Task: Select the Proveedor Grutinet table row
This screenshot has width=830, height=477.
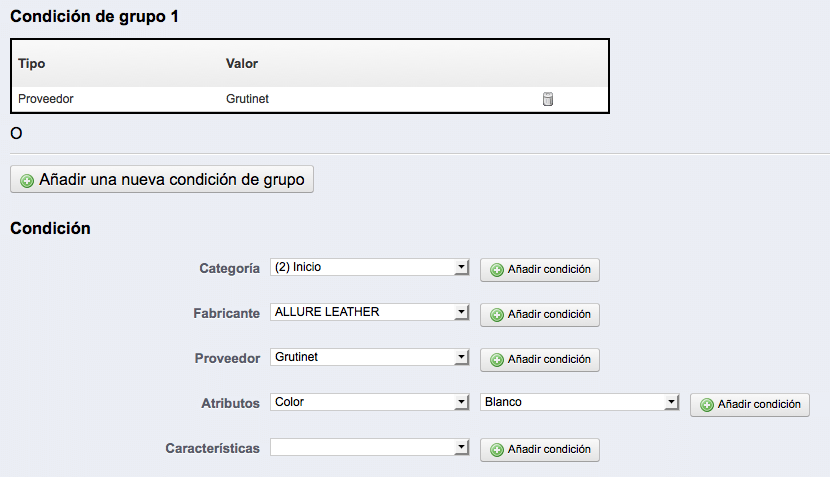Action: pyautogui.click(x=310, y=99)
